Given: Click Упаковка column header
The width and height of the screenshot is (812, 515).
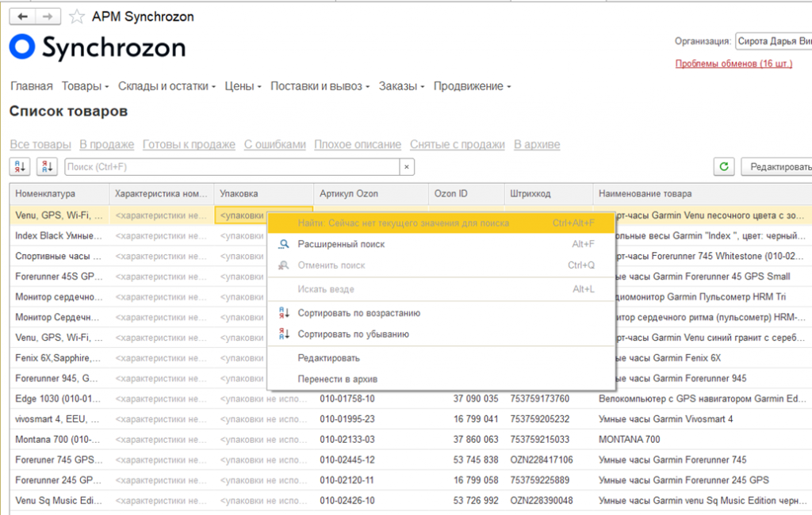Looking at the screenshot, I should [x=263, y=193].
